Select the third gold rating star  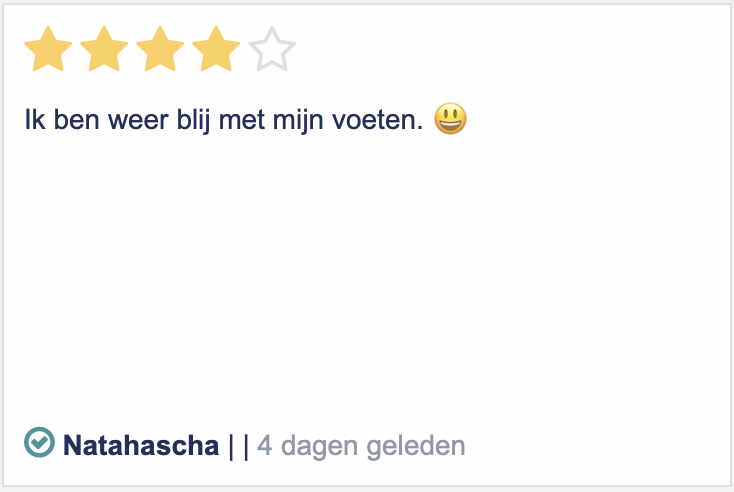(160, 50)
